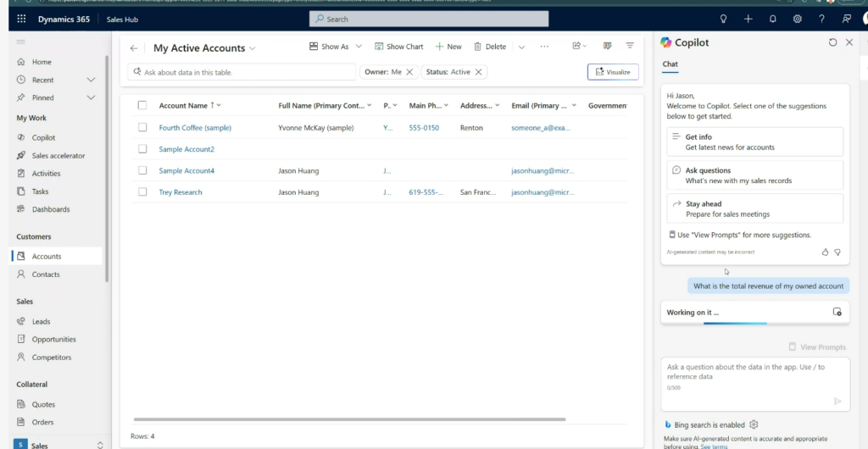Close the Copilot pane
Viewport: 868px width, 449px height.
click(x=849, y=42)
